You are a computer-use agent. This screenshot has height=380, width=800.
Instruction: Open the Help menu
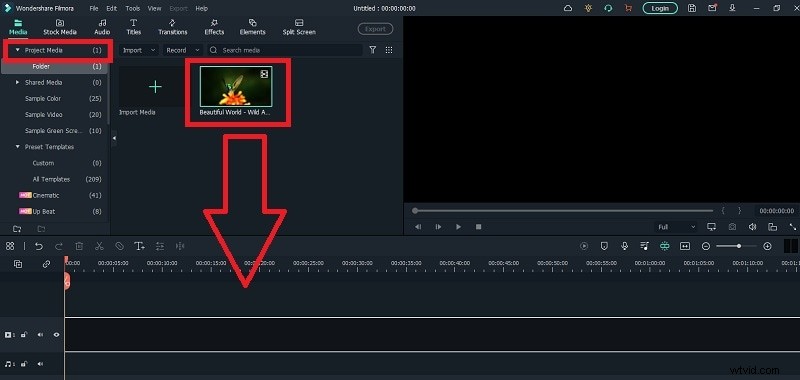202,9
